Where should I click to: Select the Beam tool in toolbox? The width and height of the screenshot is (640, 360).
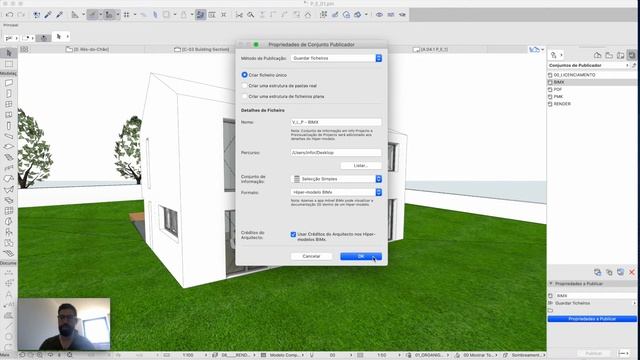(x=9, y=136)
